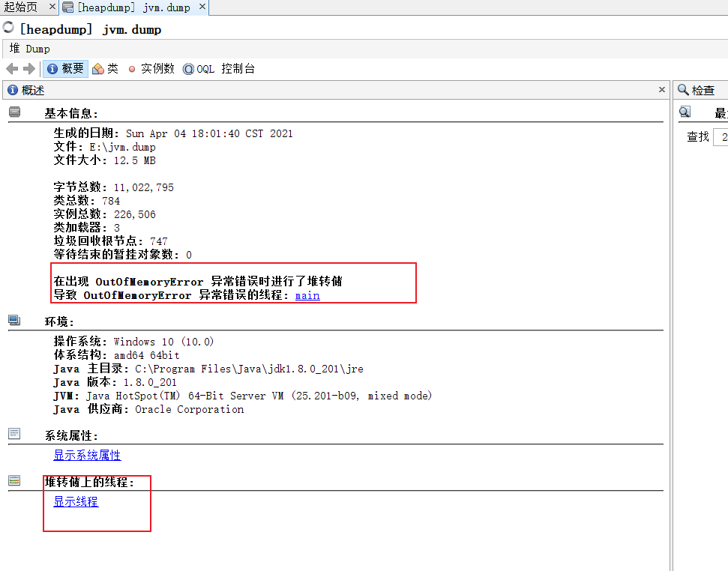Go back with the left arrow icon
Screen dimensions: 728x571
tap(12, 69)
